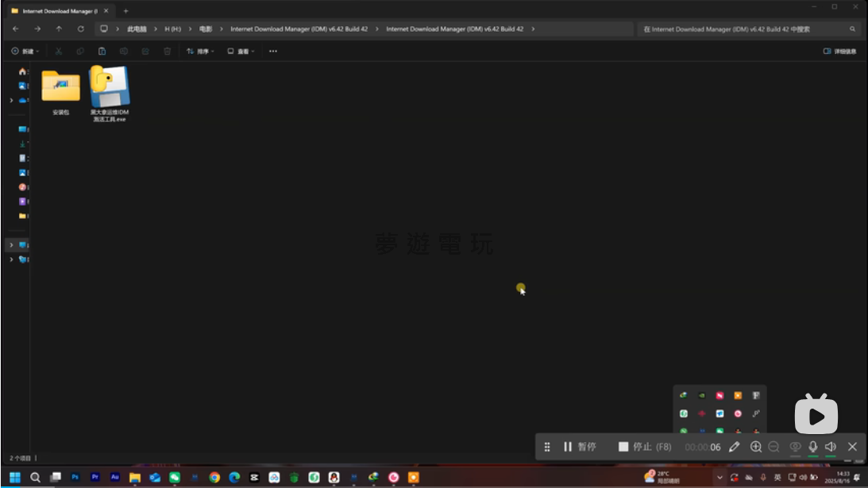Open the see-more ellipsis menu
Image resolution: width=868 pixels, height=488 pixels.
click(273, 51)
